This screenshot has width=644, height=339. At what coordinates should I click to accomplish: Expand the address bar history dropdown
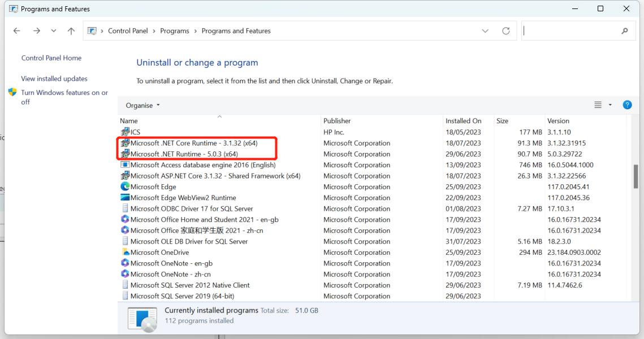[485, 31]
